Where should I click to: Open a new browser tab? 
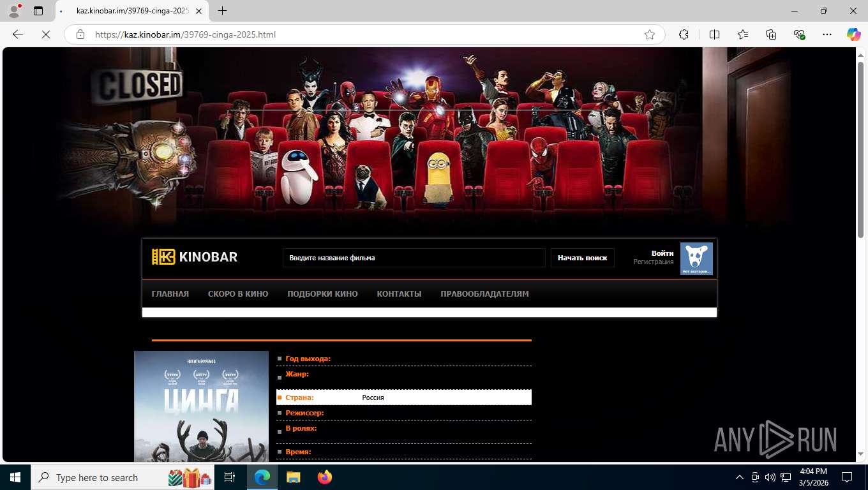pyautogui.click(x=222, y=11)
